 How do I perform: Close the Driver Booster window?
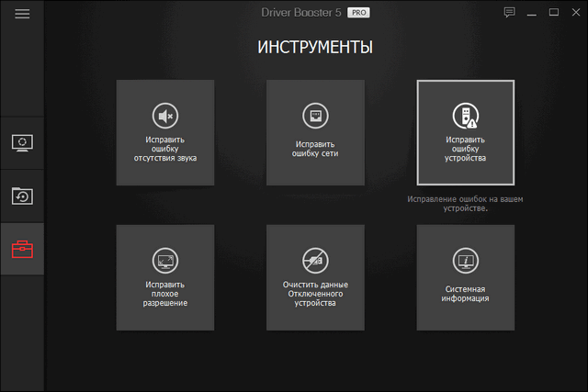point(576,12)
